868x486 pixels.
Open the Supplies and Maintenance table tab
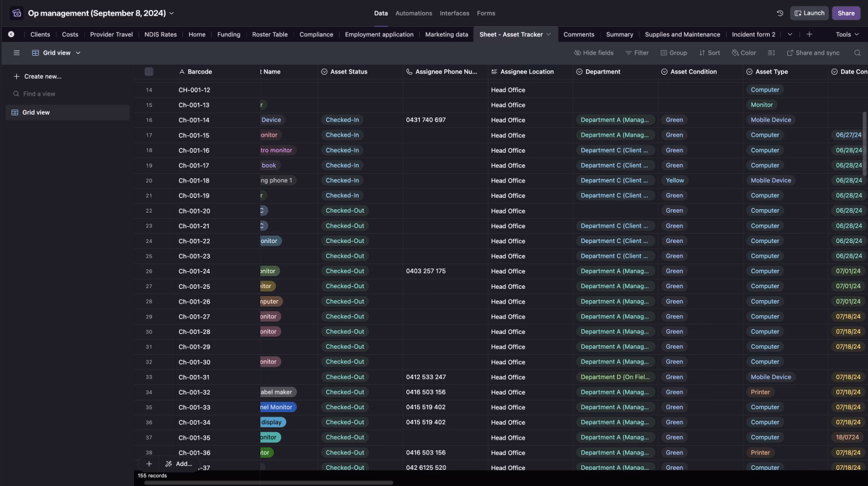pos(682,34)
